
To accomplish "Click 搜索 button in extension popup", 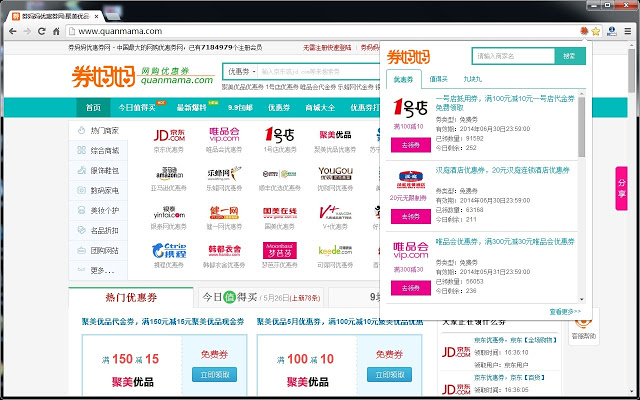I will click(x=568, y=57).
